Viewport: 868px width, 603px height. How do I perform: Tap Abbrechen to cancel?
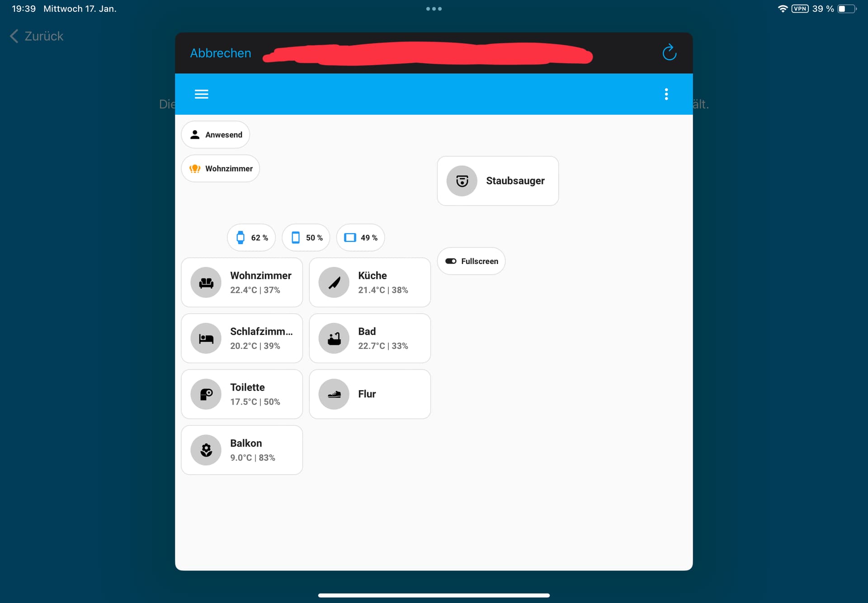pyautogui.click(x=221, y=53)
